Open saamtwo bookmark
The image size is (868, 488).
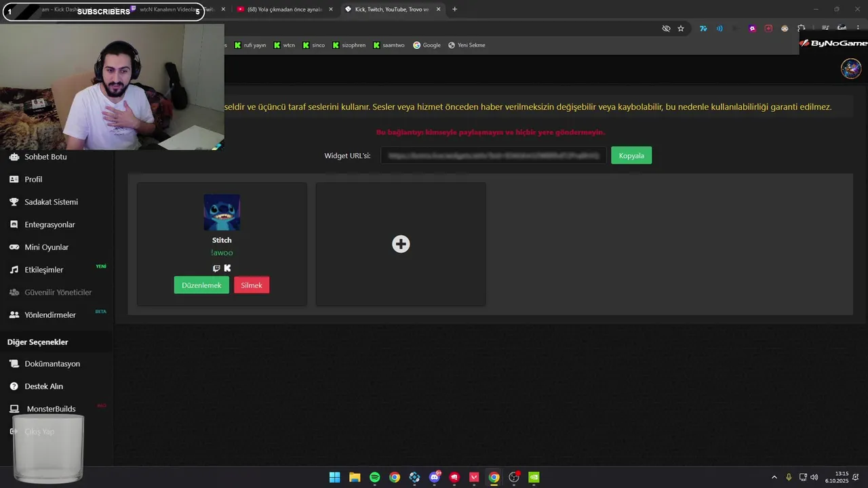(x=389, y=45)
